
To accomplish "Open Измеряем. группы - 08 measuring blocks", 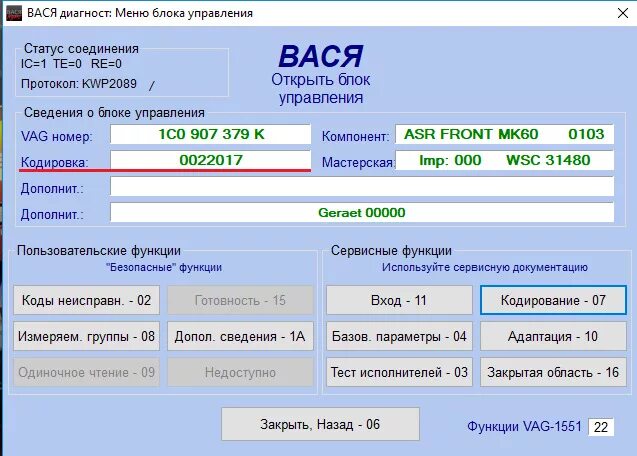I will click(x=87, y=336).
